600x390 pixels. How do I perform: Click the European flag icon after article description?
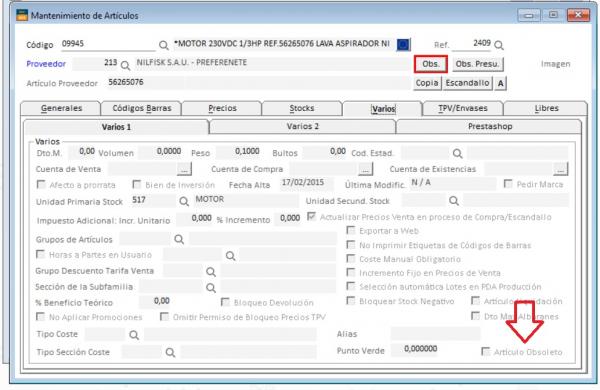pyautogui.click(x=403, y=45)
